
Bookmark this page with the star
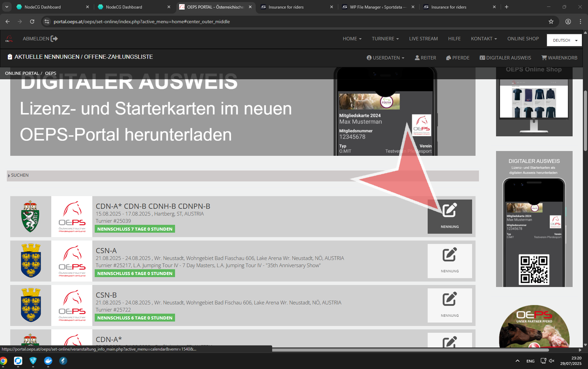pyautogui.click(x=551, y=22)
